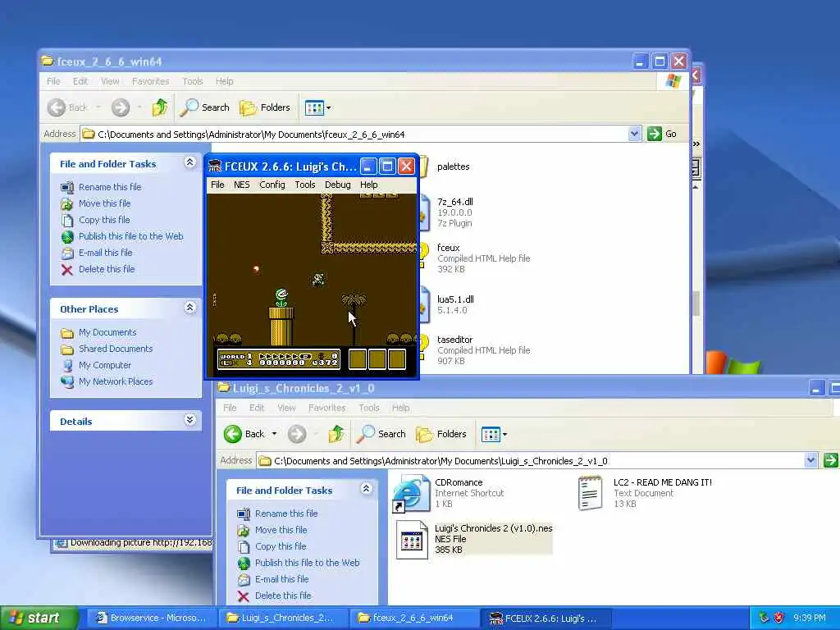Open Back history dropdown in Luigi_s_Chronicles window
The image size is (840, 630).
[x=274, y=434]
